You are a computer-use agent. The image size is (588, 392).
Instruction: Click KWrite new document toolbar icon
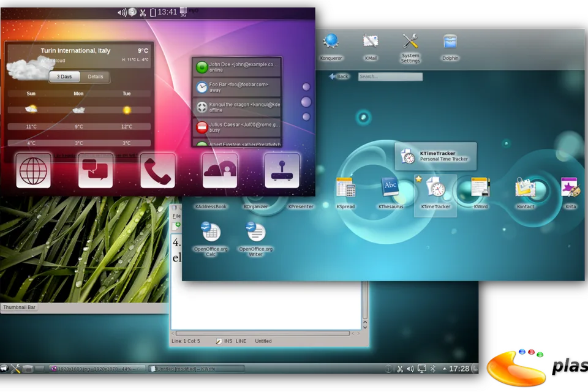(x=176, y=225)
